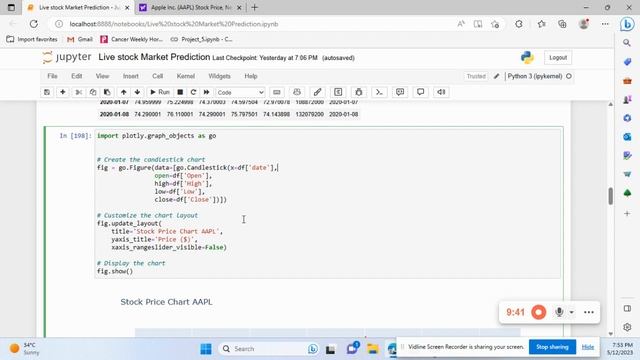
Task: Hide the screen sharing notification
Action: click(x=588, y=347)
